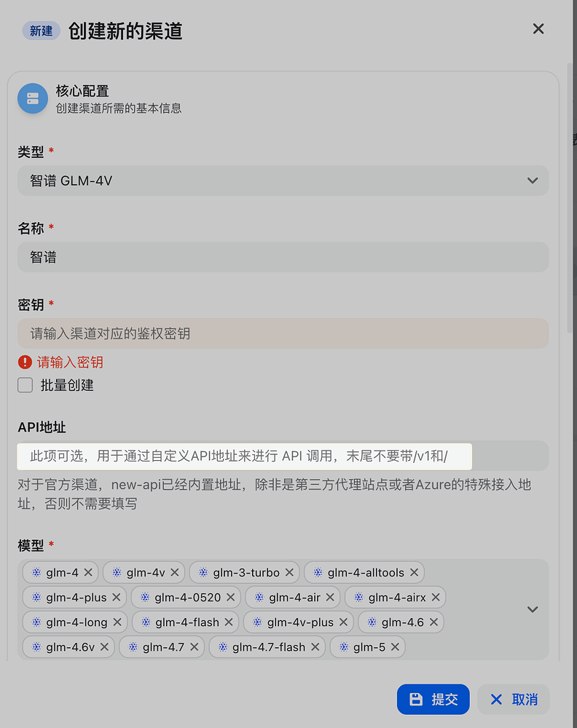Click the API地址 input field
Screen dimensions: 577x728
pos(283,456)
